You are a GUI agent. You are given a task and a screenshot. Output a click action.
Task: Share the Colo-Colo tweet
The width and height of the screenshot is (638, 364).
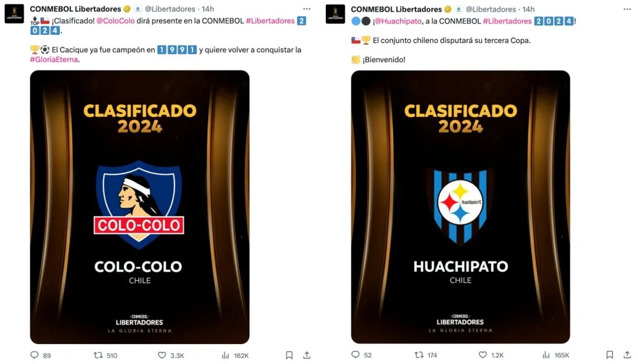(307, 355)
